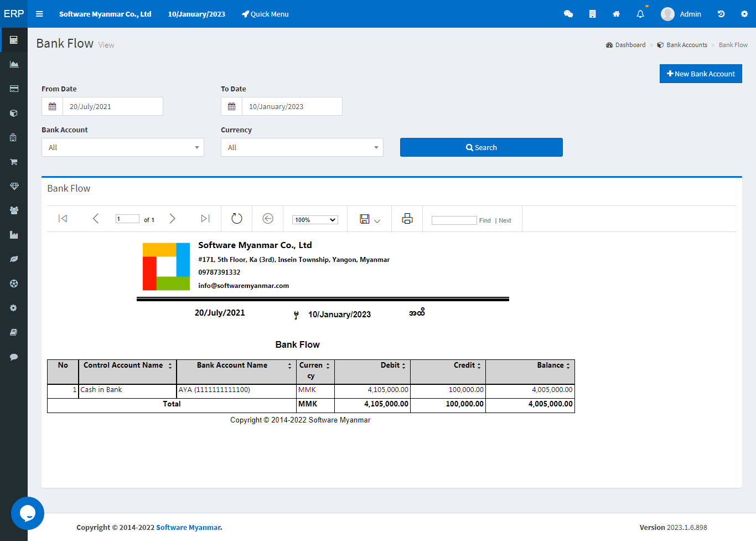Open notifications bell

(x=640, y=14)
